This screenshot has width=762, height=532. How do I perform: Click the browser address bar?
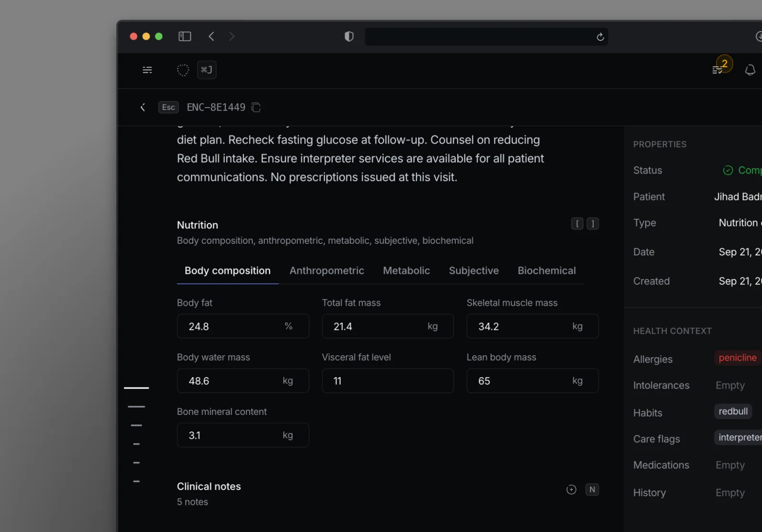486,37
